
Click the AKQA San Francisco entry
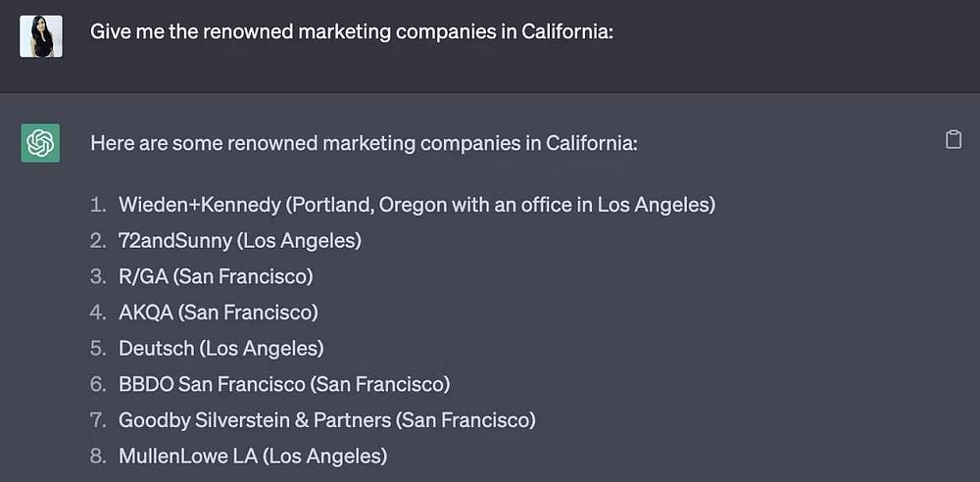coord(219,313)
